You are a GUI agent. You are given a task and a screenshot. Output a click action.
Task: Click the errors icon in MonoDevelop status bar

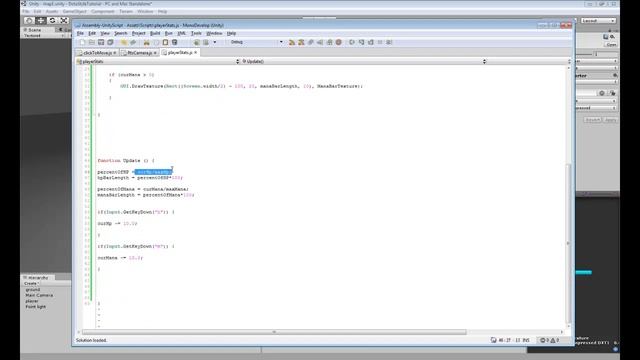coord(543,340)
